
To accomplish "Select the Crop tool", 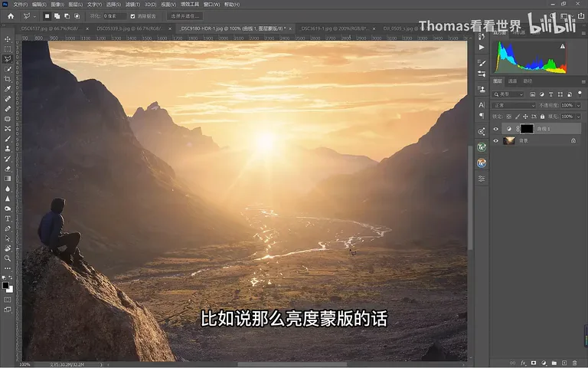I will 8,79.
